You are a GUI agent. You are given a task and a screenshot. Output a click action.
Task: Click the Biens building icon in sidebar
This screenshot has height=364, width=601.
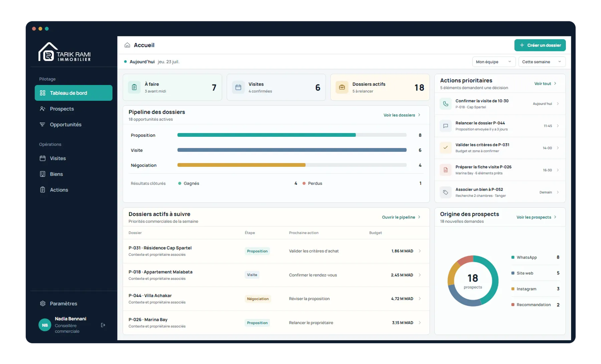pos(42,174)
